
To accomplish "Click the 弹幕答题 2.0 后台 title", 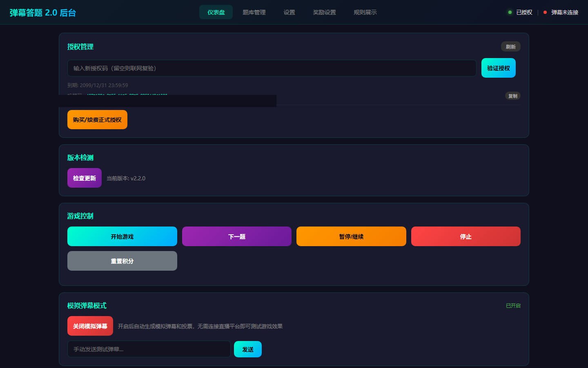I will tap(43, 13).
